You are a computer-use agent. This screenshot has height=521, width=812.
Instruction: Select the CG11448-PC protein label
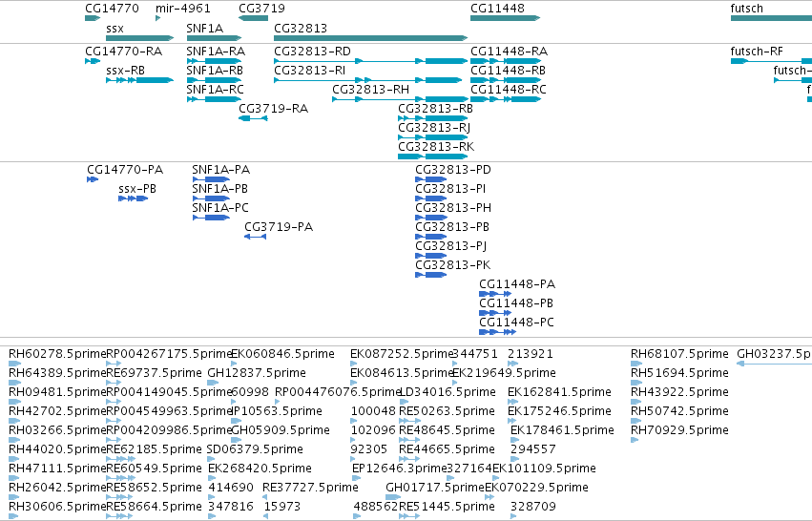[517, 323]
